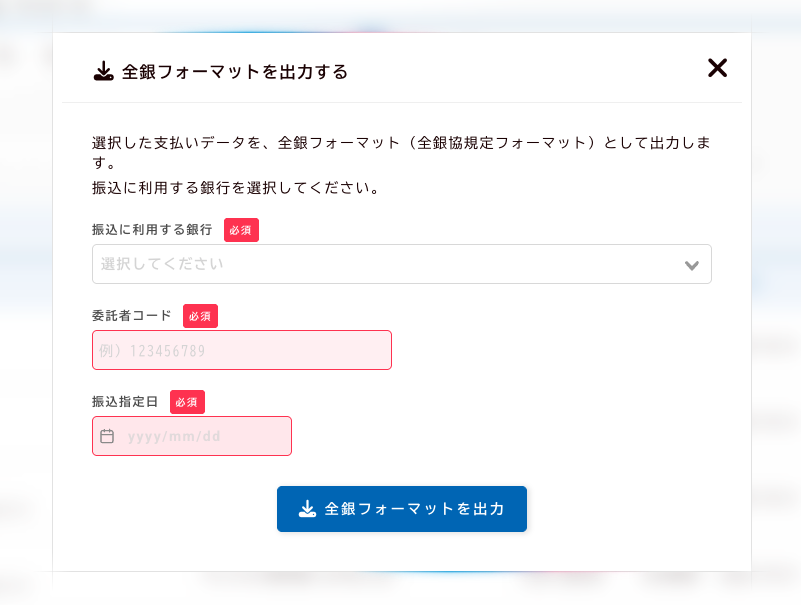Viewport: 801px width, 605px height.
Task: Click the chevron arrow of bank dropdown
Action: [691, 265]
